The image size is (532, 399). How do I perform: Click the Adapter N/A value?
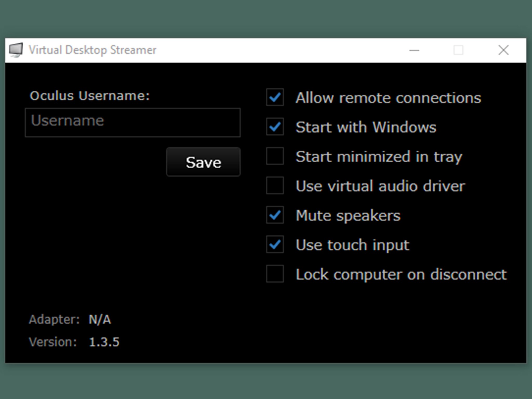[x=100, y=320]
